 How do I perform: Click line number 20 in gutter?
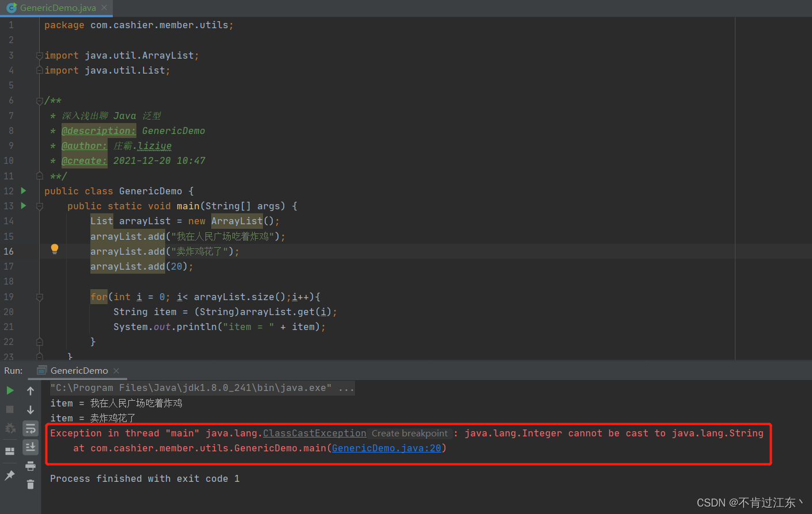9,312
